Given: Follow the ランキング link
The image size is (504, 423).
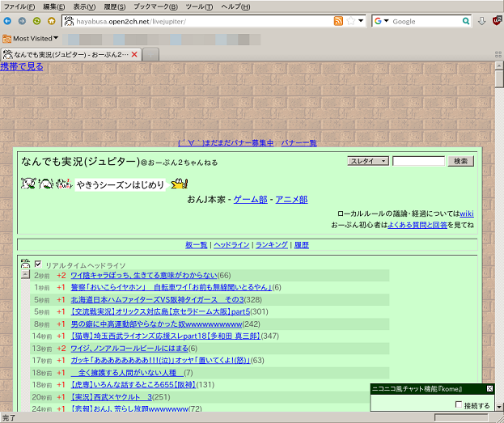Looking at the screenshot, I should [x=272, y=245].
